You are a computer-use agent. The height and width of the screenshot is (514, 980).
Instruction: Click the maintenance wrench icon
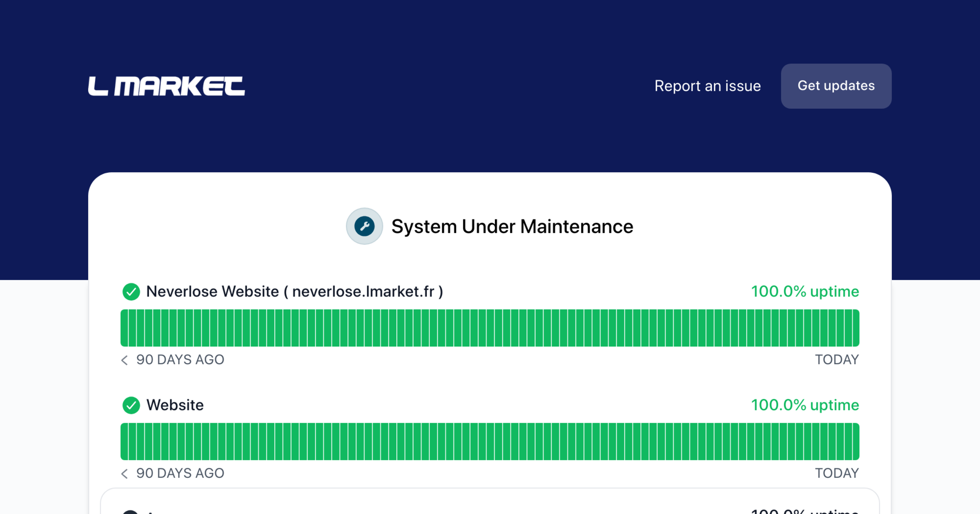pyautogui.click(x=364, y=226)
